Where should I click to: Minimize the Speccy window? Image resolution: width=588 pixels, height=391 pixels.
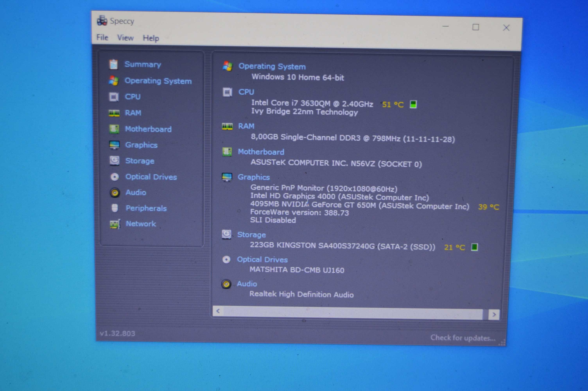[x=445, y=26]
